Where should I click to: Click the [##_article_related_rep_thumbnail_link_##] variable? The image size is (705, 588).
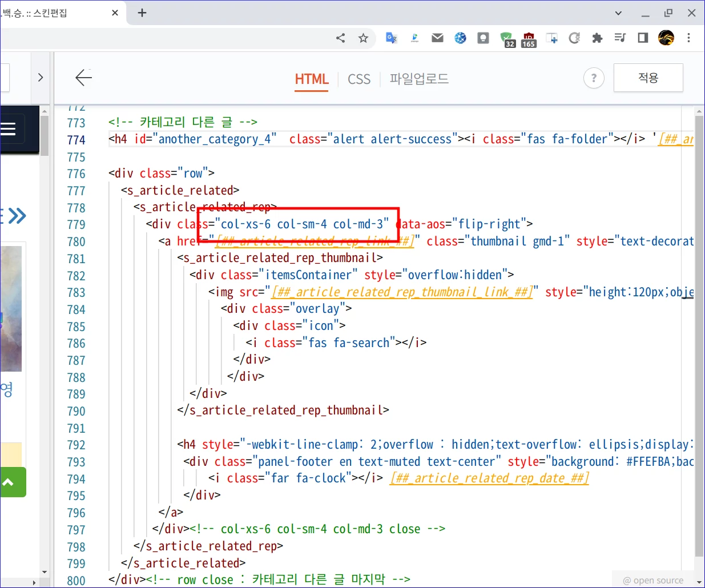coord(402,292)
